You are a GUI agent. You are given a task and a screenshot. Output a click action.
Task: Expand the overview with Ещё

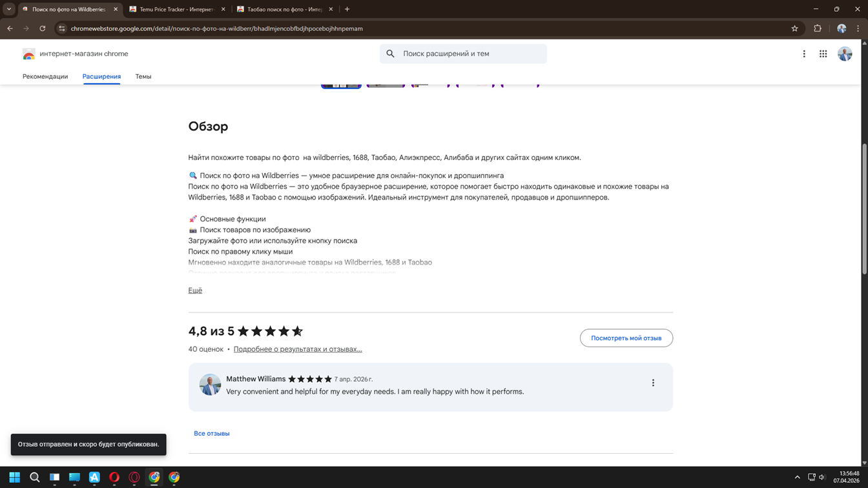[195, 290]
